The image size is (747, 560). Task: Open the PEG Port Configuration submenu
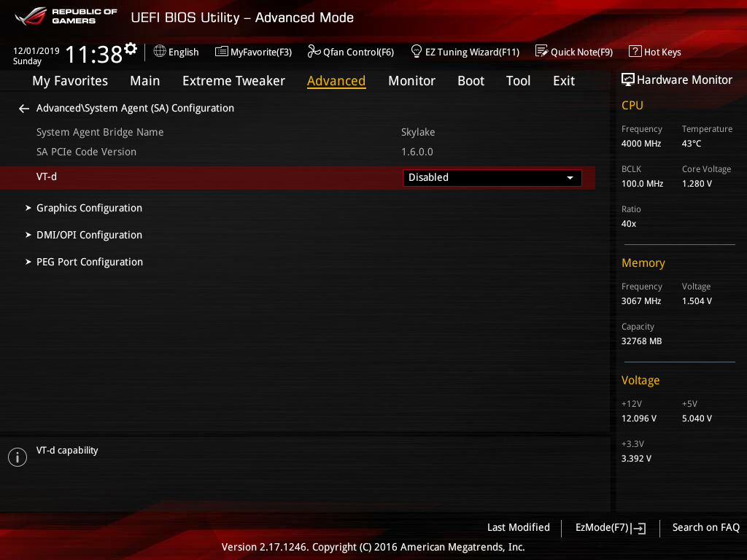click(90, 262)
